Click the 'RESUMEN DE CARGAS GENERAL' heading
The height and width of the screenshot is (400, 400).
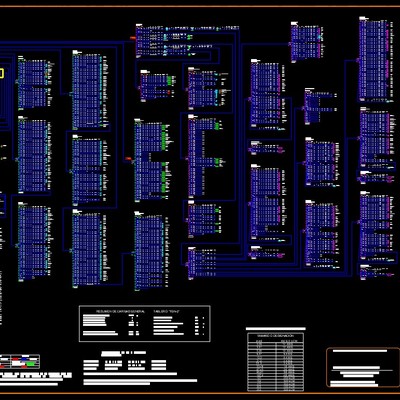pos(121,311)
